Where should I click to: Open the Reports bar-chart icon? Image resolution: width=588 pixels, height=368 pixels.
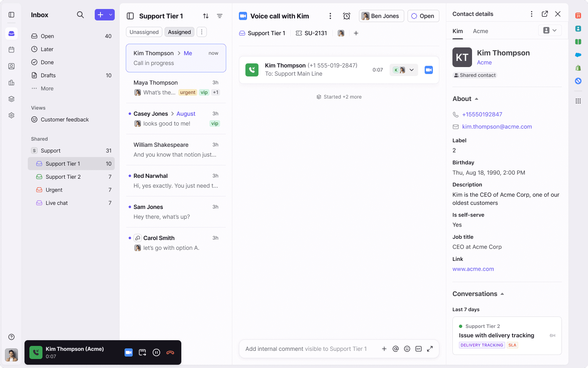(11, 83)
